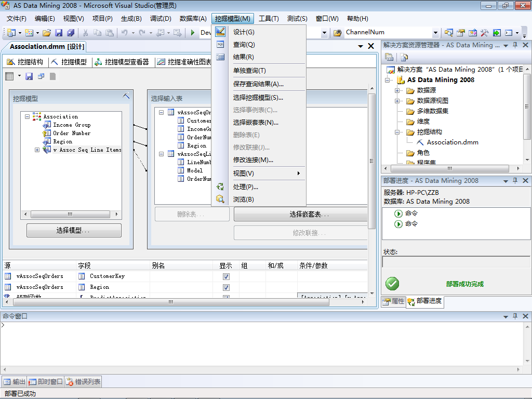
Task: Click the Result grid icon in the menu
Action: 220,57
